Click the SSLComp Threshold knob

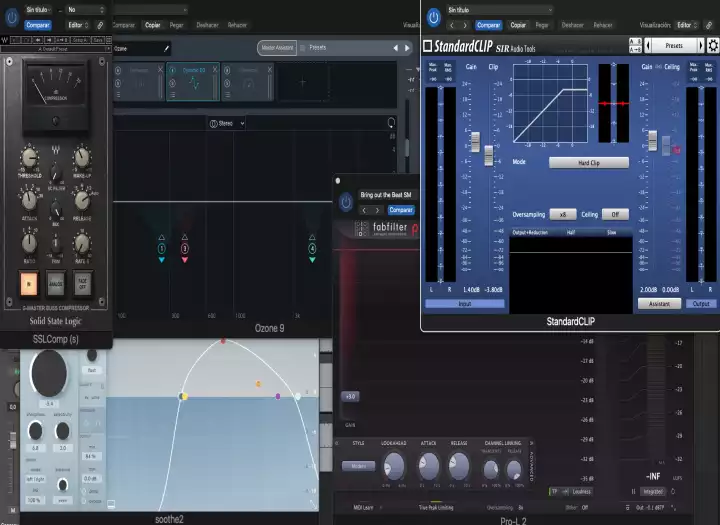29,158
